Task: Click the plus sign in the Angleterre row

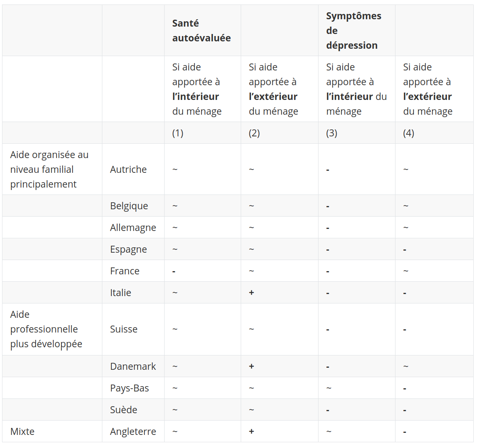Action: (x=251, y=432)
